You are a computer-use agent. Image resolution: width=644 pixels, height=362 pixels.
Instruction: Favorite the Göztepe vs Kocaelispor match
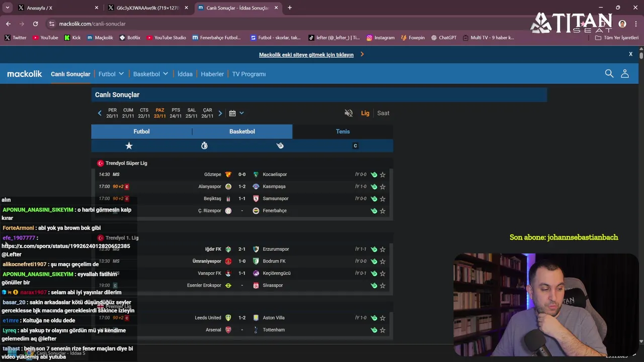click(382, 174)
